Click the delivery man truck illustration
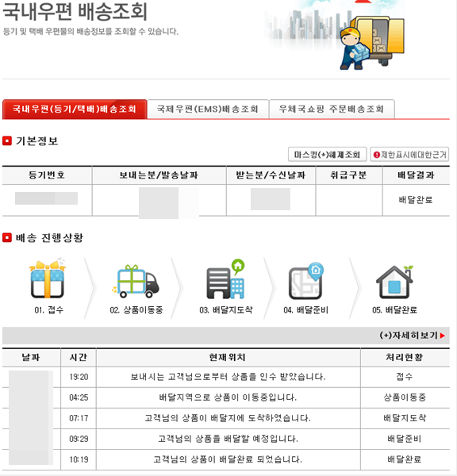This screenshot has width=457, height=476. click(x=372, y=43)
